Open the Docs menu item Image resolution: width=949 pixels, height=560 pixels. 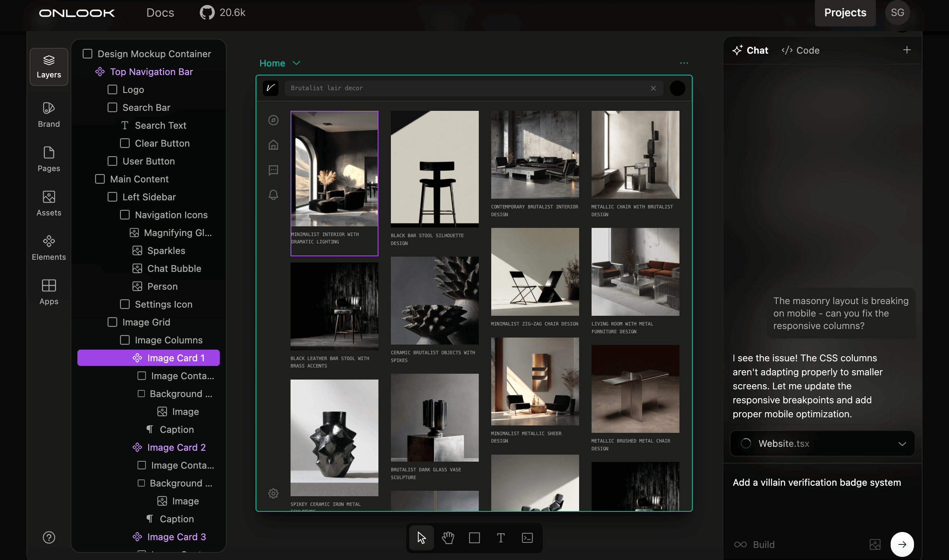pyautogui.click(x=160, y=13)
